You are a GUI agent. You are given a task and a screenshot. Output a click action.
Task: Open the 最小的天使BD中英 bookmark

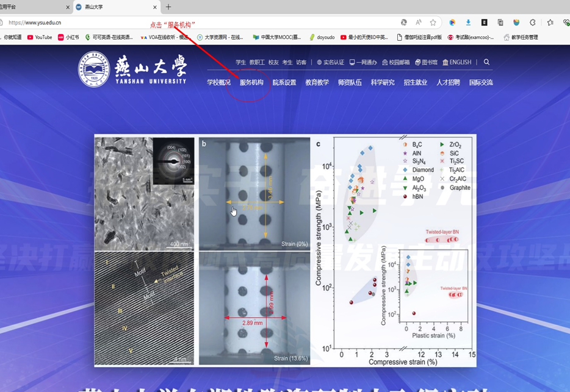tap(364, 37)
